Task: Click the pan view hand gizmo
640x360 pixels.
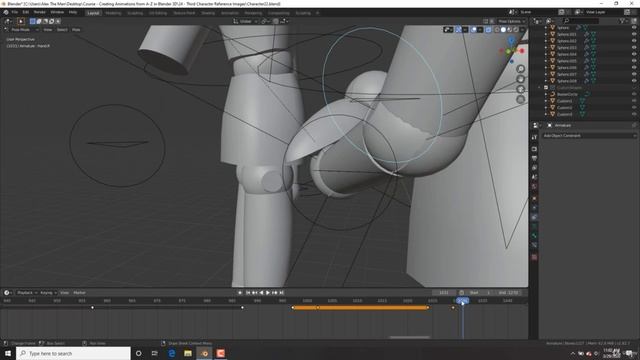Action: click(x=520, y=79)
